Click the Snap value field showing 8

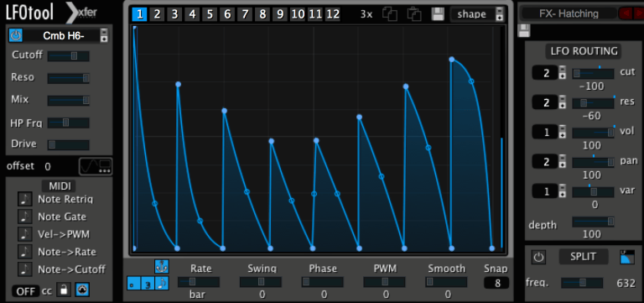point(496,283)
